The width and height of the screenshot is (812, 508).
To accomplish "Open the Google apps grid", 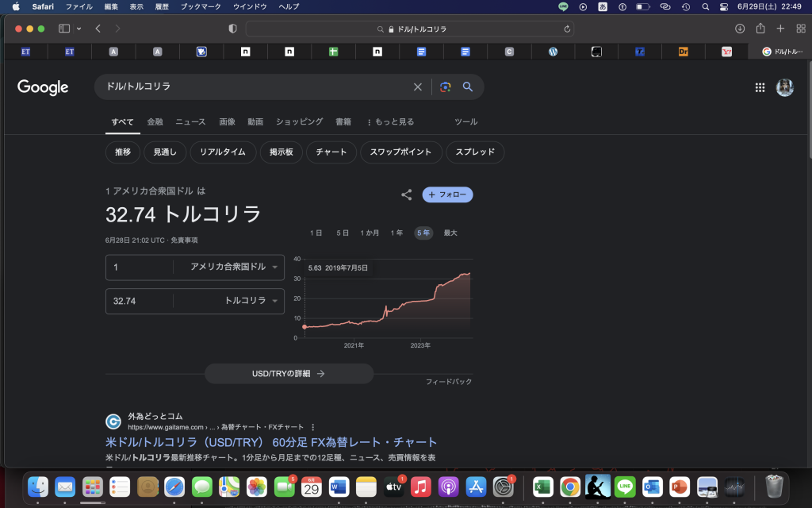I will pos(760,87).
